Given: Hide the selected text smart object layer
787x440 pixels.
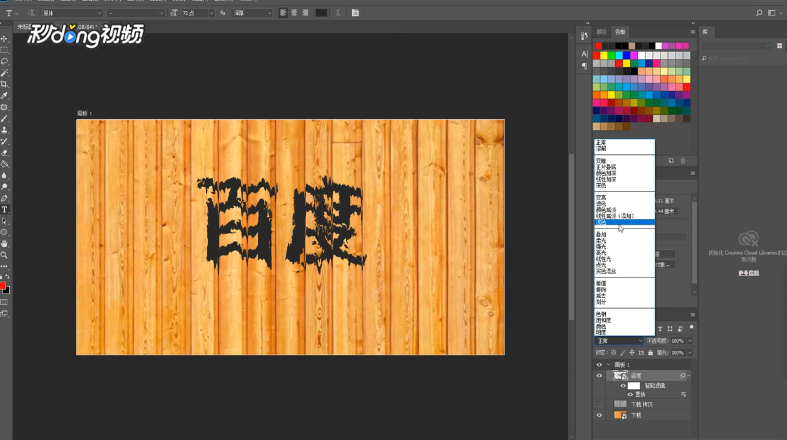Looking at the screenshot, I should 599,376.
